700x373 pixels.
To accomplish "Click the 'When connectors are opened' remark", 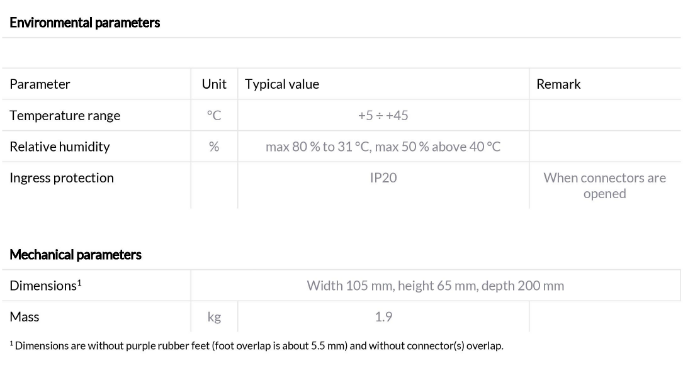I will pyautogui.click(x=604, y=186).
